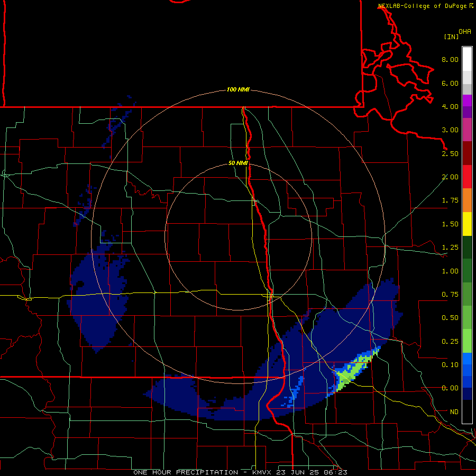Click the 0.00 legend value
This screenshot has height=476, width=476.
[x=450, y=388]
